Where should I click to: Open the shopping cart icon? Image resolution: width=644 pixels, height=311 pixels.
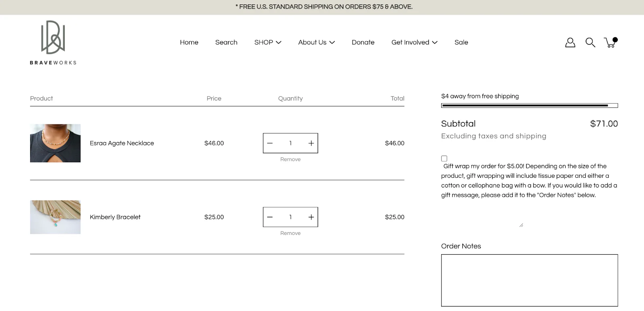(x=610, y=42)
